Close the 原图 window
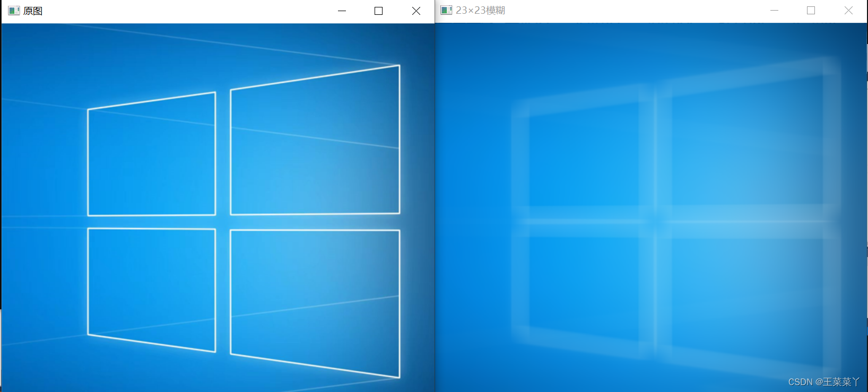This screenshot has width=868, height=392. pos(416,11)
